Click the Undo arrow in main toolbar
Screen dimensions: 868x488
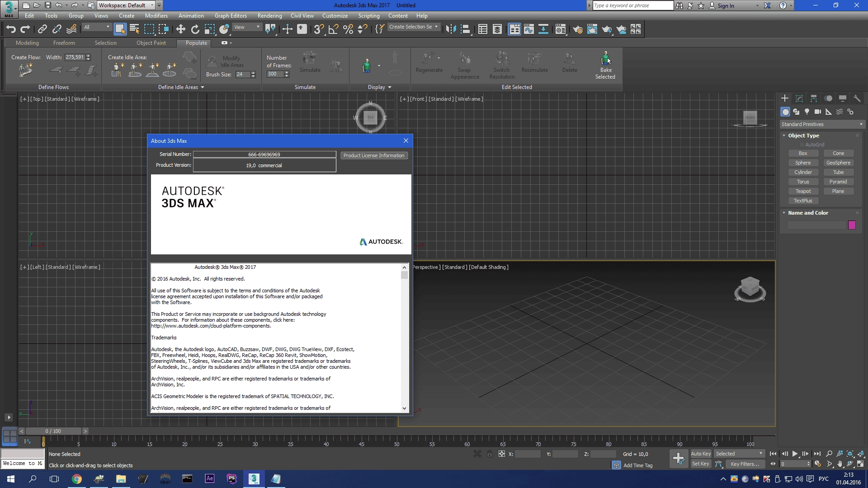point(11,29)
